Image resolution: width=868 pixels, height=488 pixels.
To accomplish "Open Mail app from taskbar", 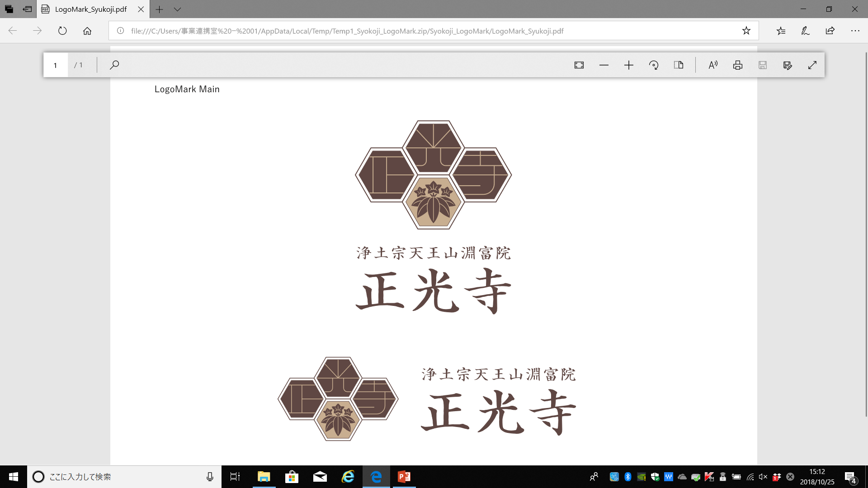I will pyautogui.click(x=320, y=477).
